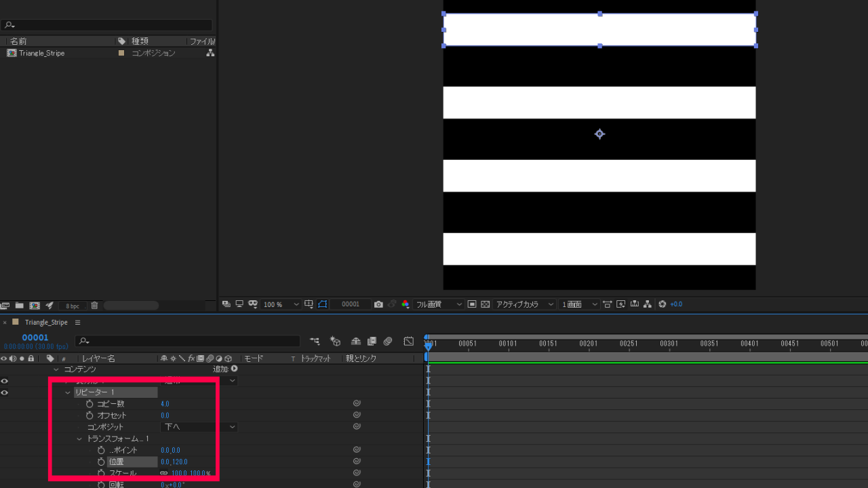This screenshot has width=868, height=488.
Task: Open composition mini-flowchart in timeline
Action: (315, 342)
